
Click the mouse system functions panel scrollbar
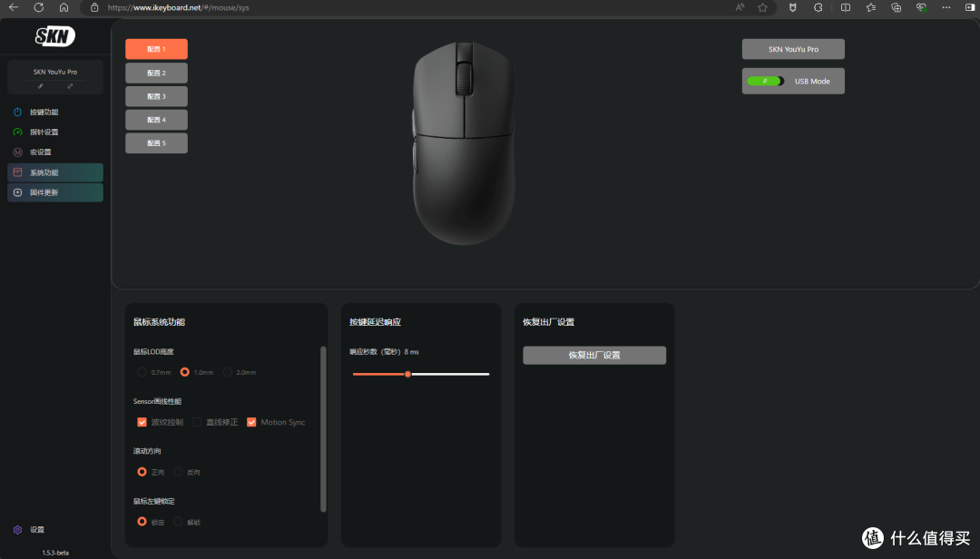[x=323, y=429]
